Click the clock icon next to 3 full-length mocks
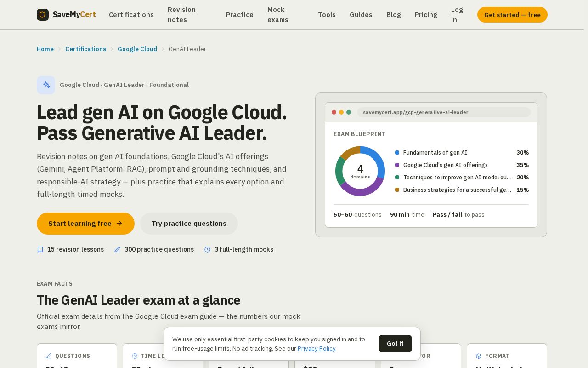 tap(207, 249)
